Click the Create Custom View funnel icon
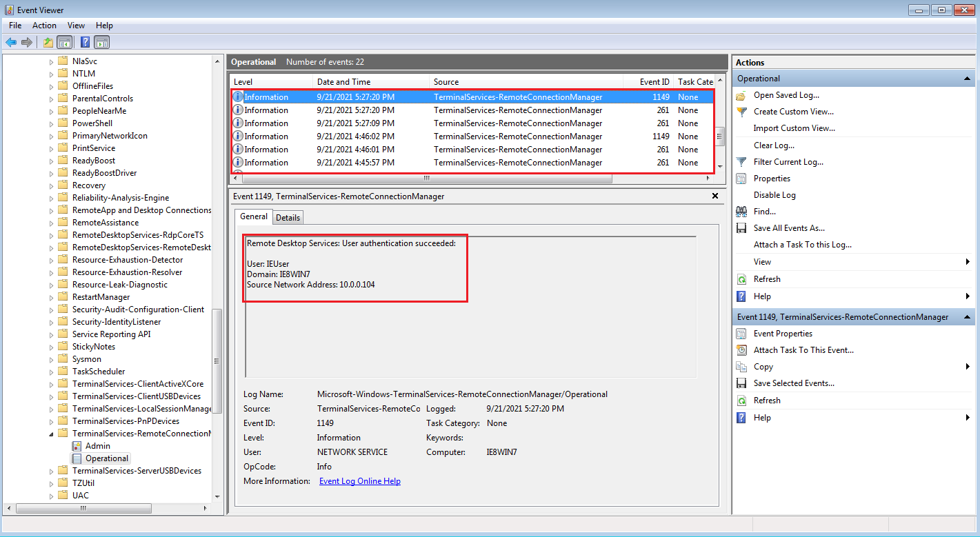The width and height of the screenshot is (980, 537). (x=741, y=112)
